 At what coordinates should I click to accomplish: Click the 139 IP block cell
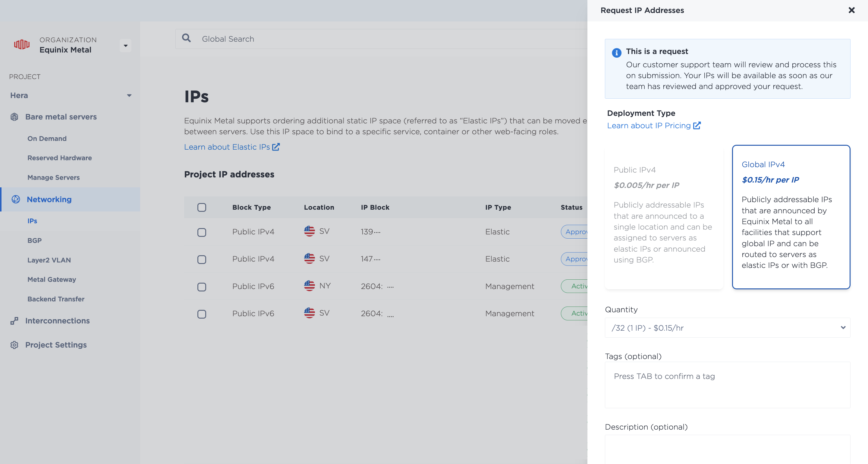[370, 232]
